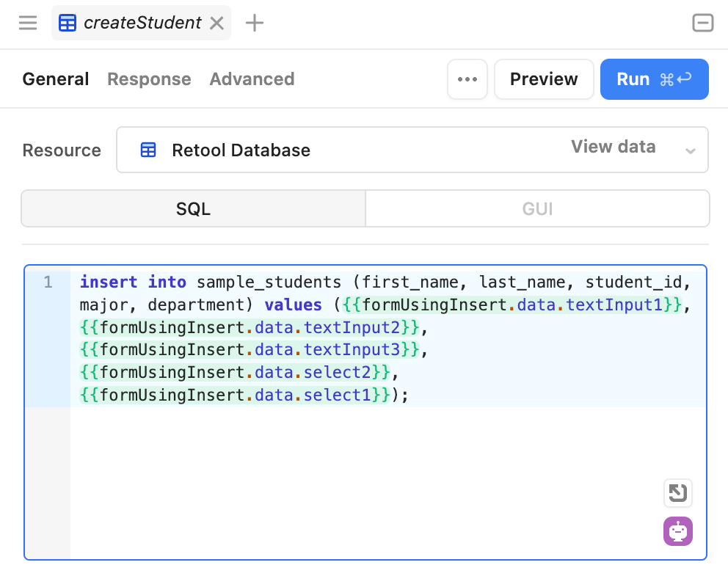Click formUsingInsert.data.select1 expression
Image resolution: width=728 pixels, height=565 pixels.
pos(235,395)
